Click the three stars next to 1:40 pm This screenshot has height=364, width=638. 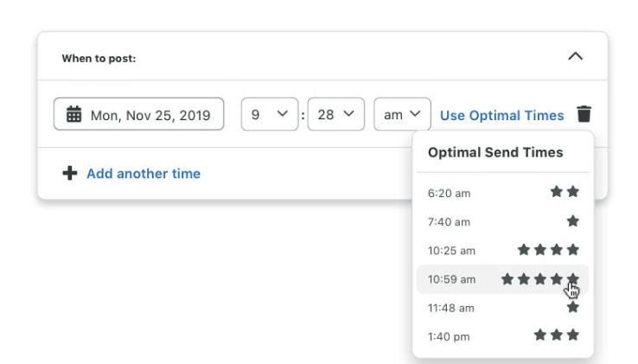coord(556,335)
